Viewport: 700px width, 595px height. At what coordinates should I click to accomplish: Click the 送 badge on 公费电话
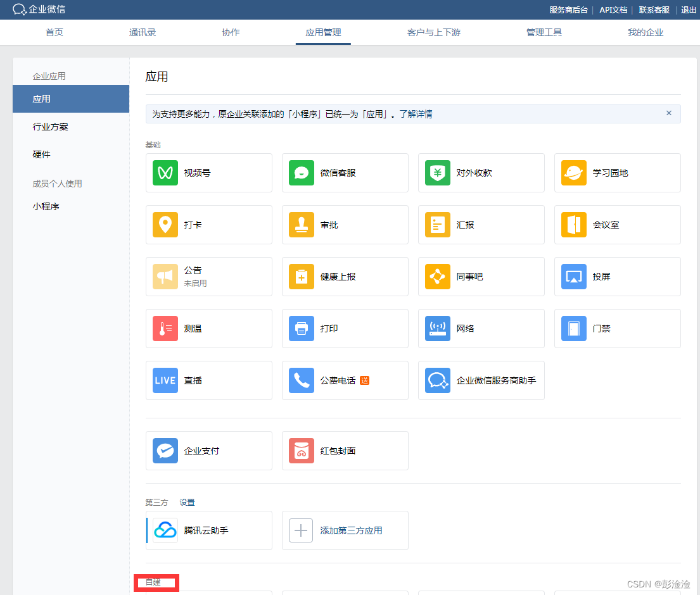(365, 380)
